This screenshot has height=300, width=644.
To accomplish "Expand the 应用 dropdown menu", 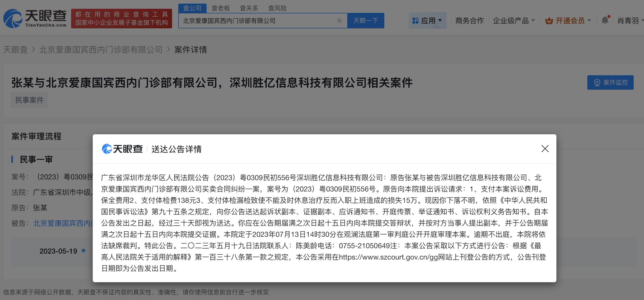I will coord(440,20).
